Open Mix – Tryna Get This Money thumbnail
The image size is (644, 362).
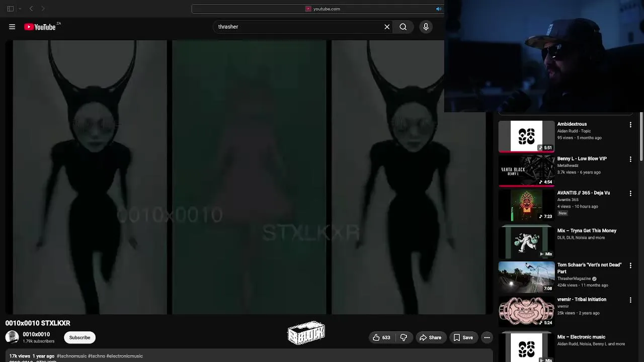[x=526, y=242]
